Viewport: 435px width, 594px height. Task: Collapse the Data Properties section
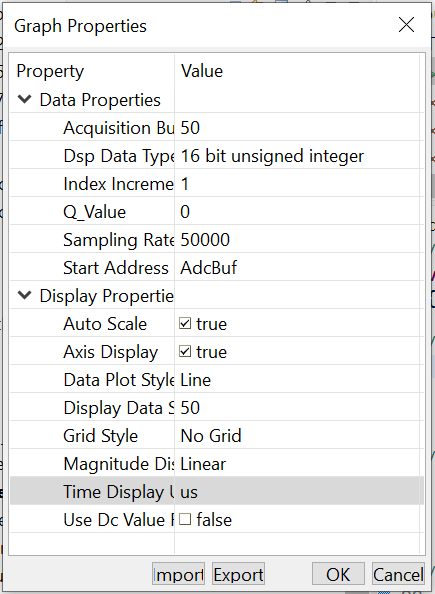coord(25,100)
